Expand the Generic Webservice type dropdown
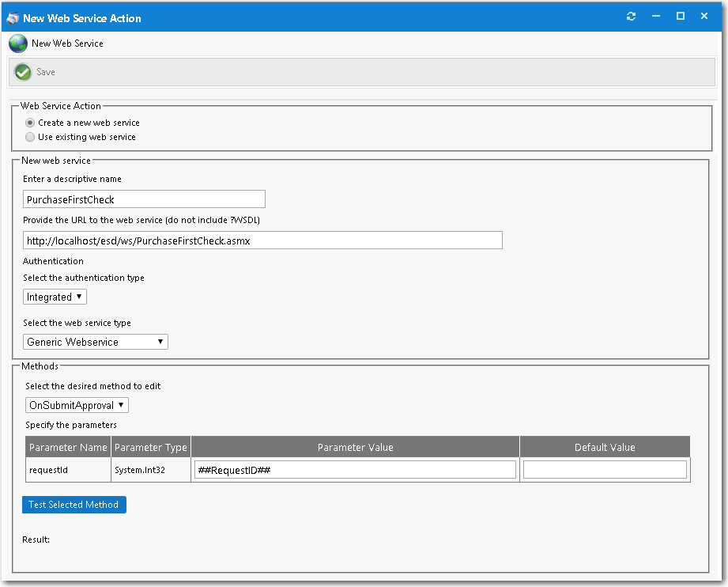 click(96, 342)
